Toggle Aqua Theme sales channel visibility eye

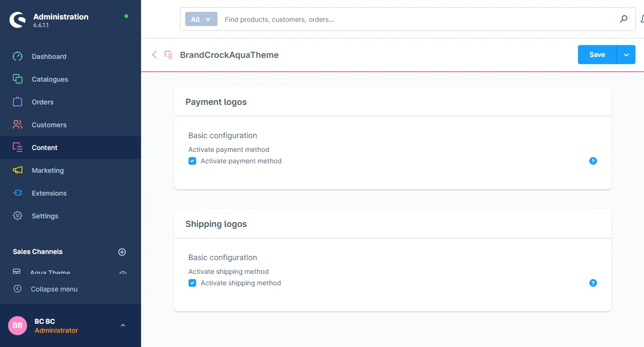(x=123, y=273)
